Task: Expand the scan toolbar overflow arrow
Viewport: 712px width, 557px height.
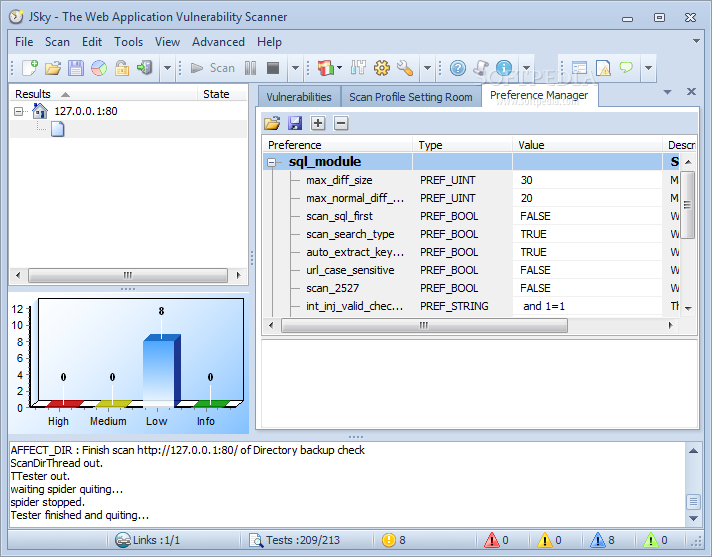Action: [295, 68]
